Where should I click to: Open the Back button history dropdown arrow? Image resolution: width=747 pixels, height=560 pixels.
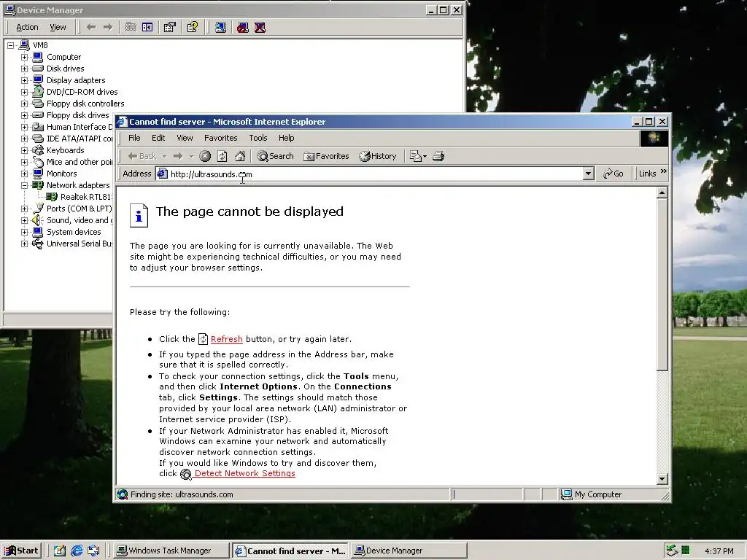coord(164,156)
